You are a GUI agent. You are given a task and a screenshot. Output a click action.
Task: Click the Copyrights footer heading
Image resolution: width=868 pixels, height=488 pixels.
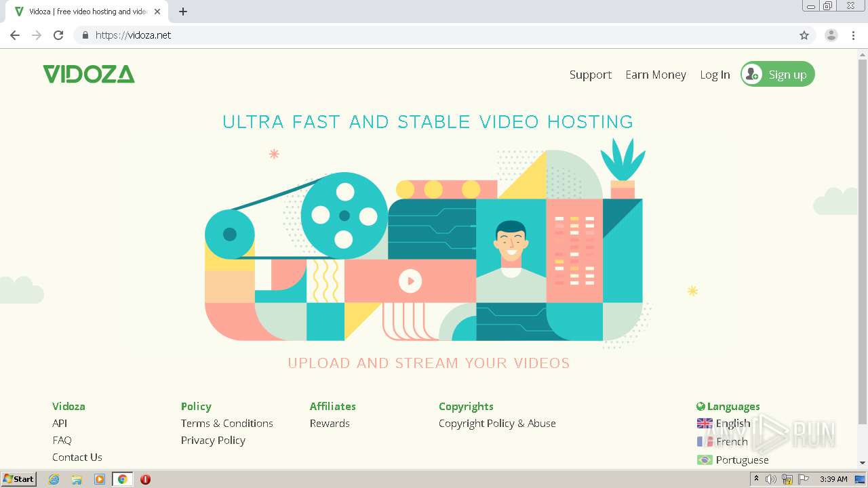pos(466,406)
